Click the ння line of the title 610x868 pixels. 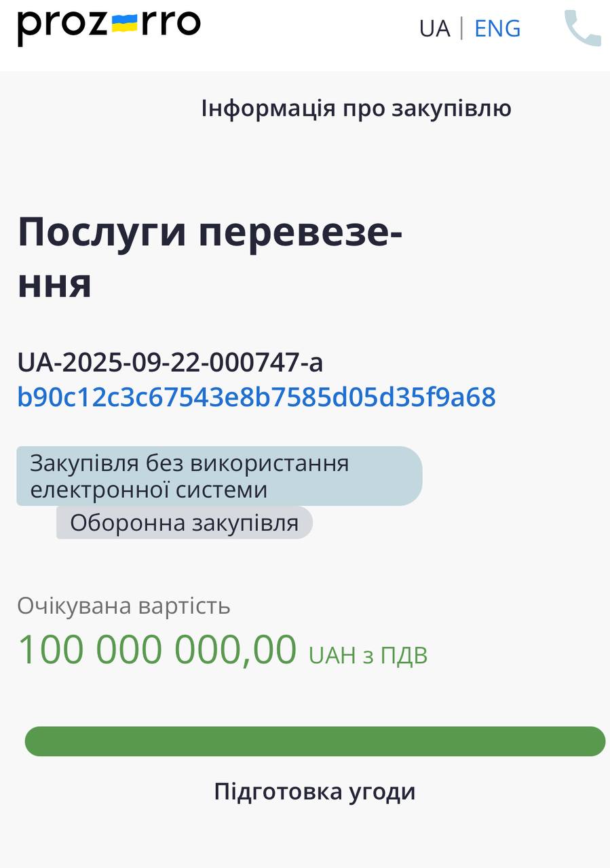tap(54, 283)
